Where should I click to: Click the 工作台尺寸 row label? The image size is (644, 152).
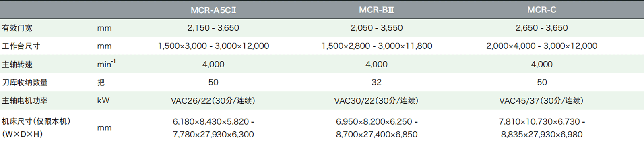point(21,46)
